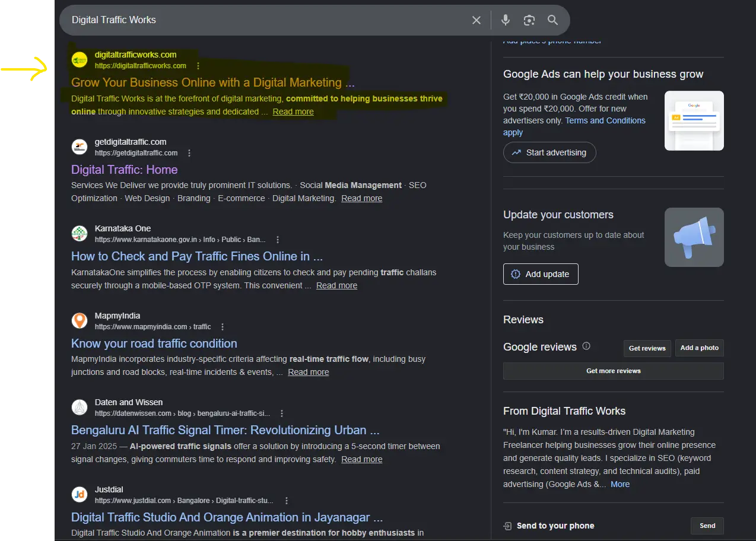Click the magnifying glass search icon
756x541 pixels.
coord(552,20)
